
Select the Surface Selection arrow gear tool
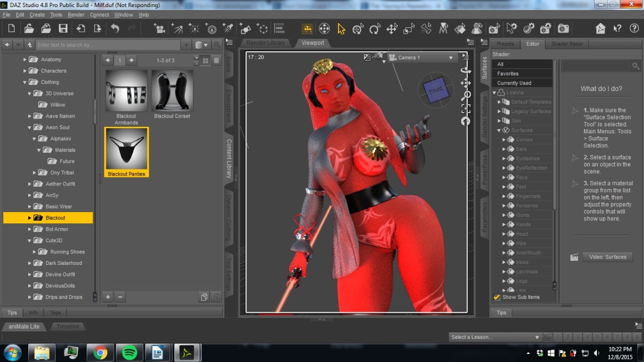coord(512,29)
